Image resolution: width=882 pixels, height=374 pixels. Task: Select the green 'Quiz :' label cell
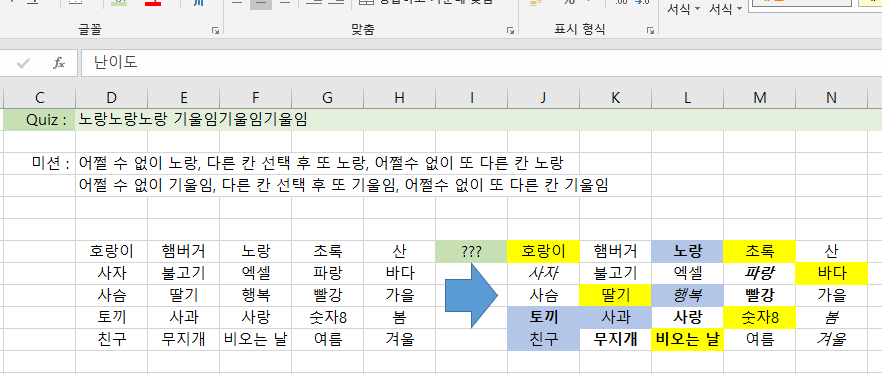point(39,120)
